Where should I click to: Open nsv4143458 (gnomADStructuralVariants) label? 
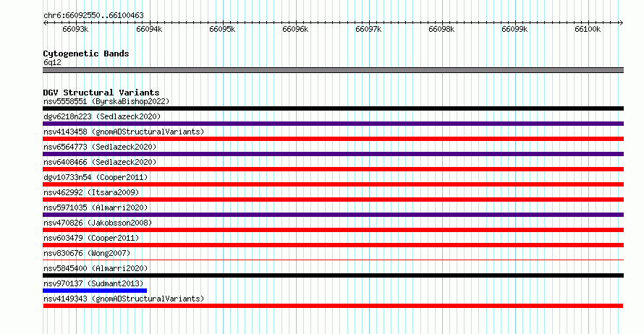(124, 132)
